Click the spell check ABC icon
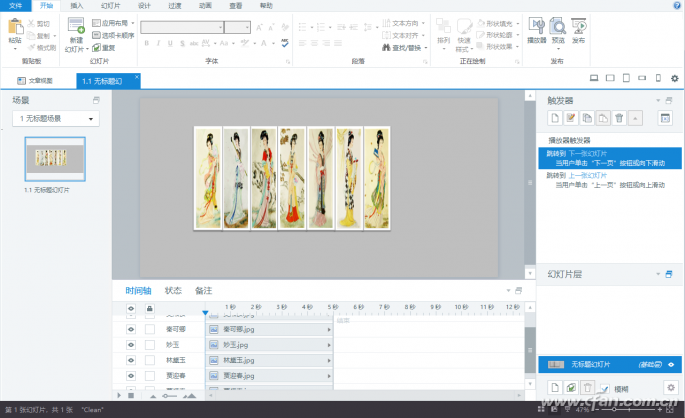The height and width of the screenshot is (418, 685). (x=285, y=43)
